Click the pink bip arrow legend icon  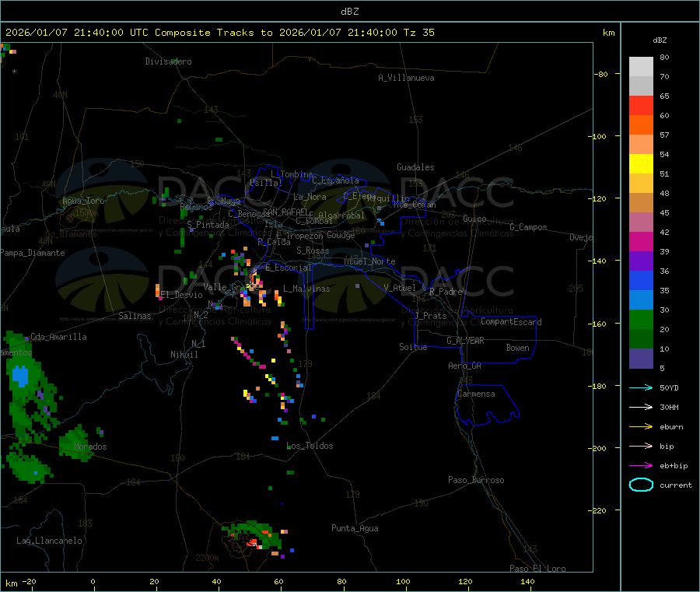[x=641, y=446]
